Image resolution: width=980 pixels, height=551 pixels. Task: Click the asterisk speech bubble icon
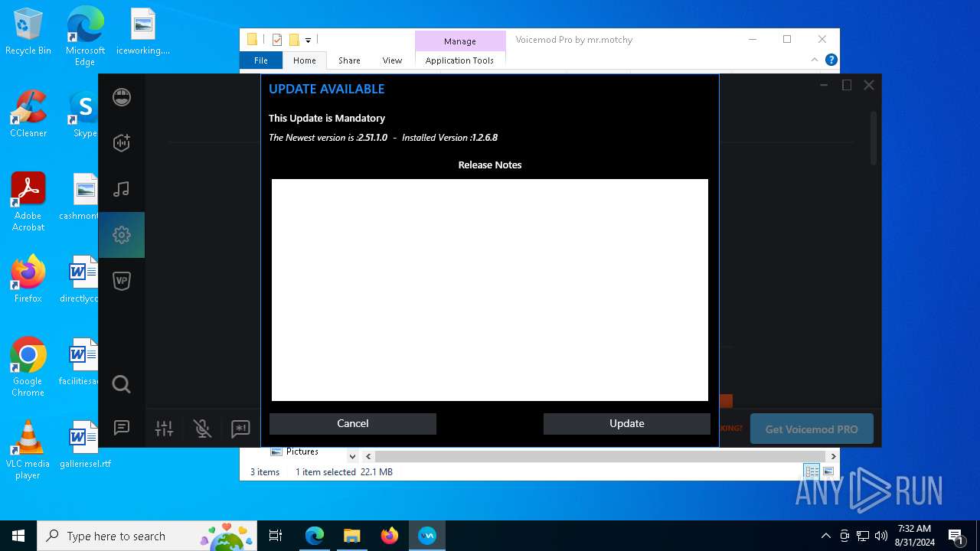240,429
